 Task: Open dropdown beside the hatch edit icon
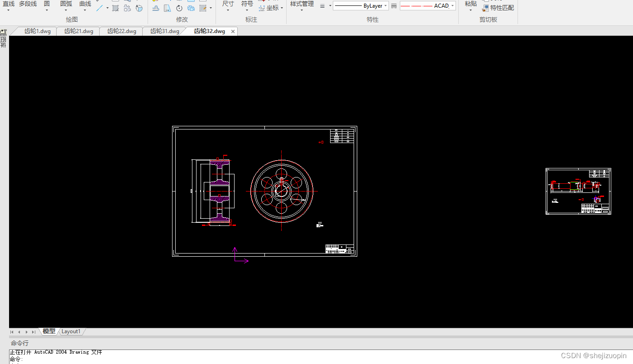pos(211,8)
